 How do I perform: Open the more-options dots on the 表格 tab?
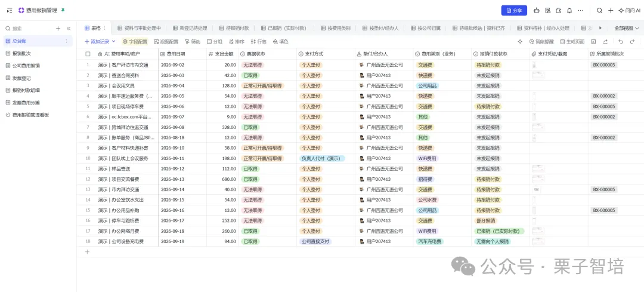(x=104, y=28)
